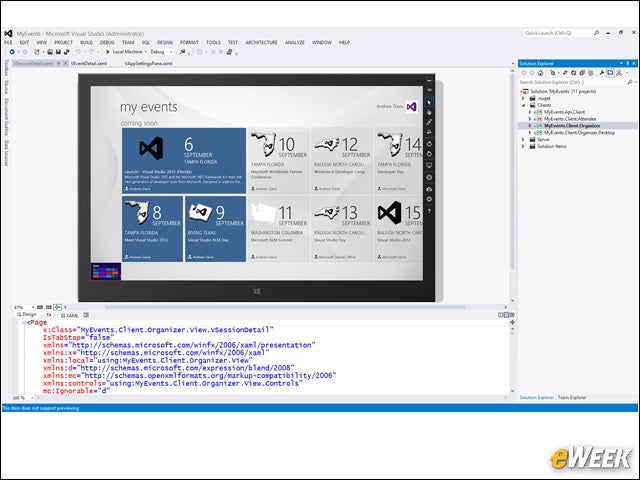Open the Data Sources side tab
This screenshot has width=640, height=480.
point(6,153)
